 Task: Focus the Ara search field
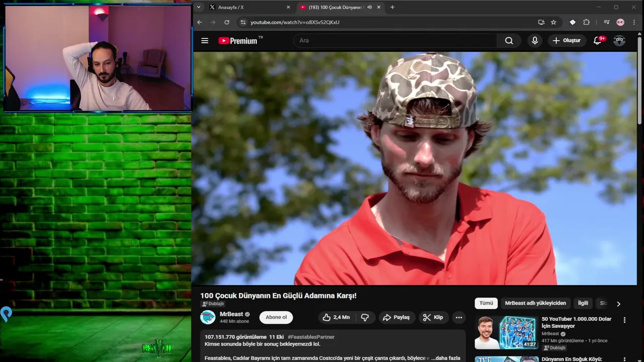click(395, 41)
